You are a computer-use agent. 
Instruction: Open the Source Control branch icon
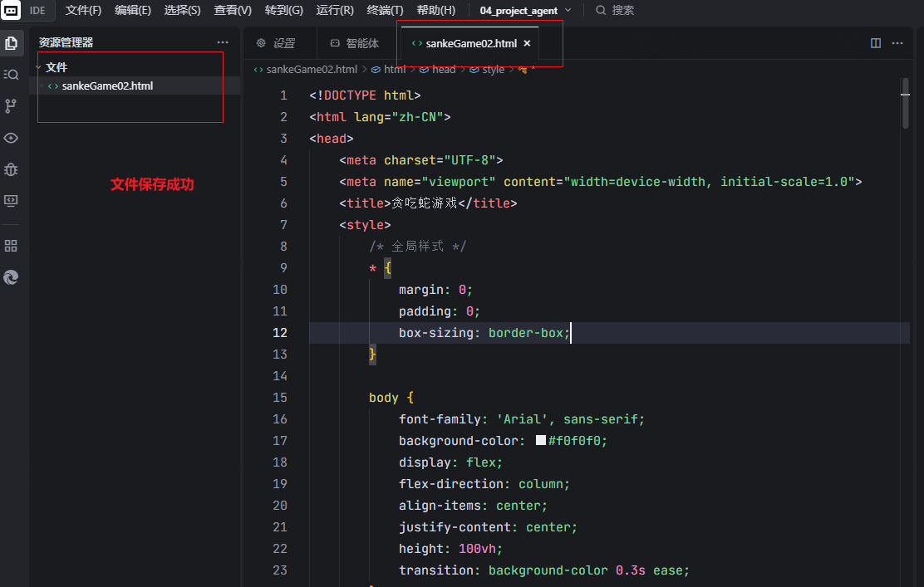tap(11, 106)
